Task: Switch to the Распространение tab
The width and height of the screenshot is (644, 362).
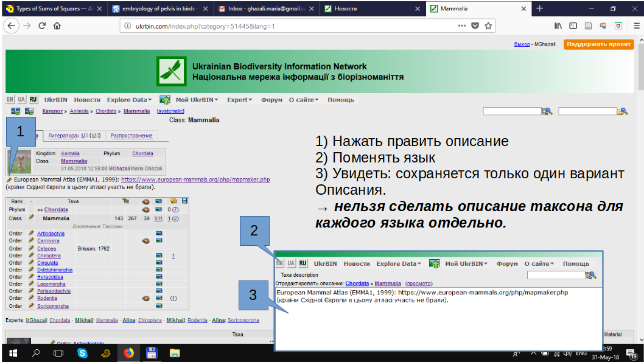Action: 131,136
